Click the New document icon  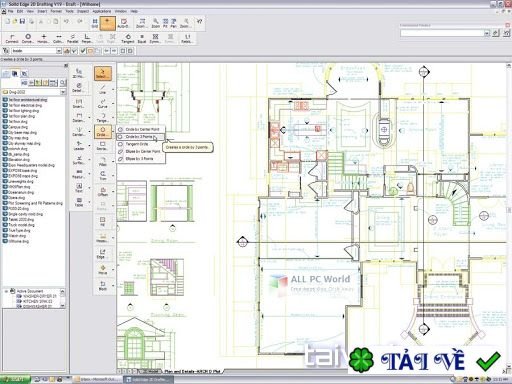coord(7,22)
